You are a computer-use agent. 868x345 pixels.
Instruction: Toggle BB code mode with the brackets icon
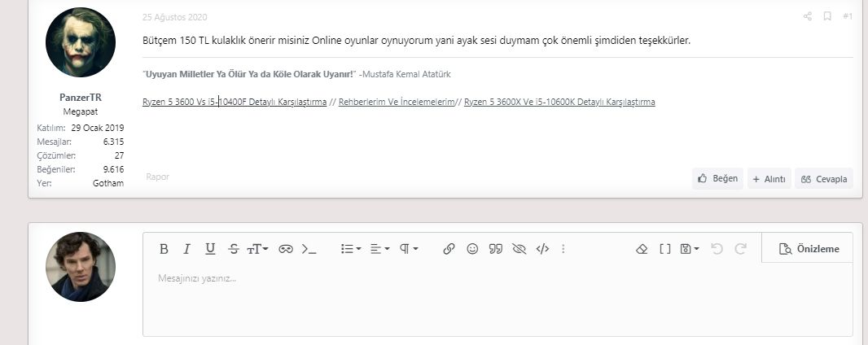click(x=664, y=249)
